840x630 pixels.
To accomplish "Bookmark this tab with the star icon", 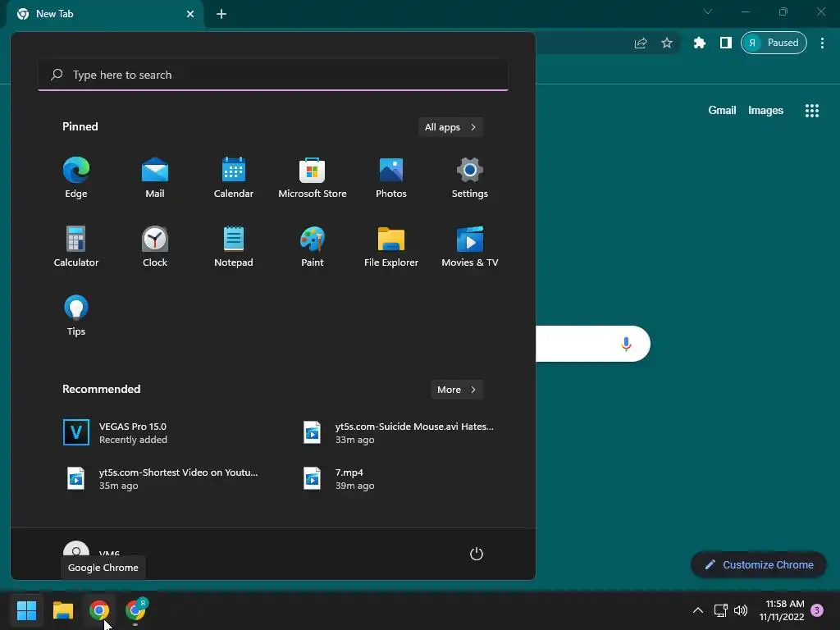I will [666, 43].
